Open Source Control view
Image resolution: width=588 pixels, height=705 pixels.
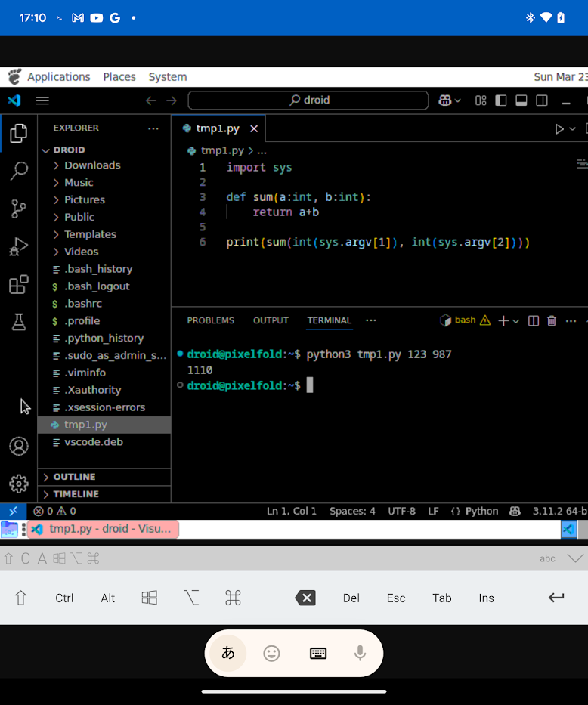click(x=18, y=209)
